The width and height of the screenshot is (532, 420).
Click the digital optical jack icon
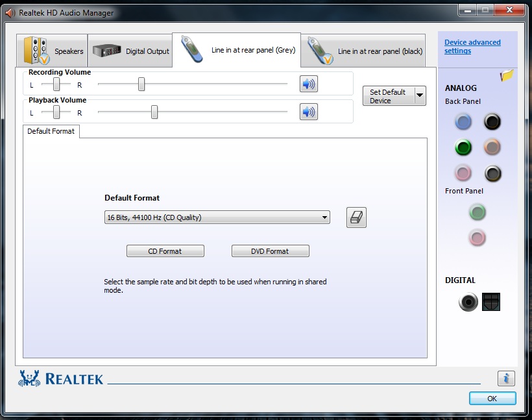coord(491,302)
